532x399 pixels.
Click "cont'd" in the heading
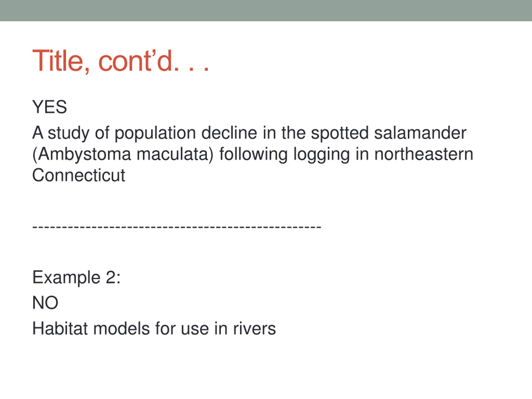(135, 61)
